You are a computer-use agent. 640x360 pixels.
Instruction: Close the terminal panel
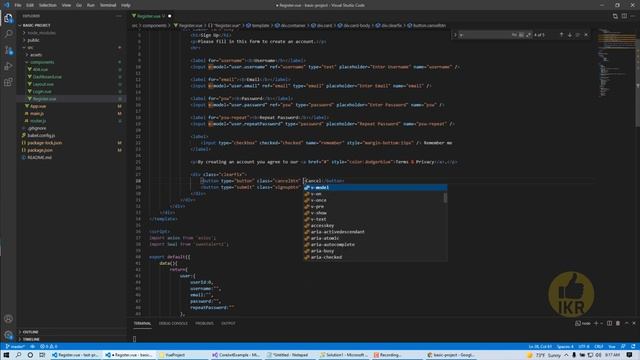634,323
